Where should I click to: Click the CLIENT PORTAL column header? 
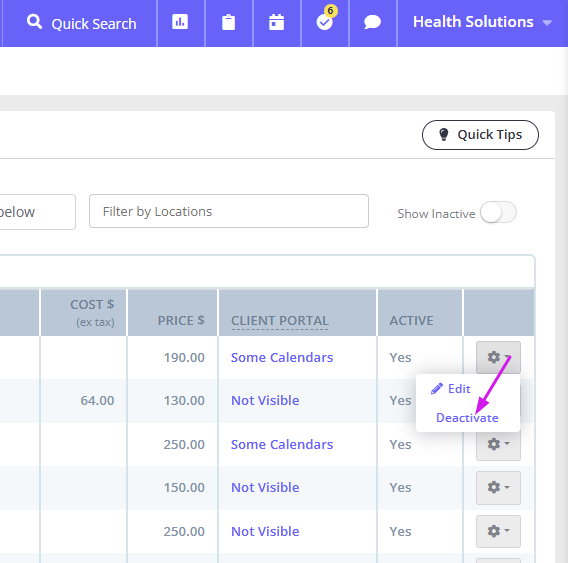pyautogui.click(x=280, y=321)
